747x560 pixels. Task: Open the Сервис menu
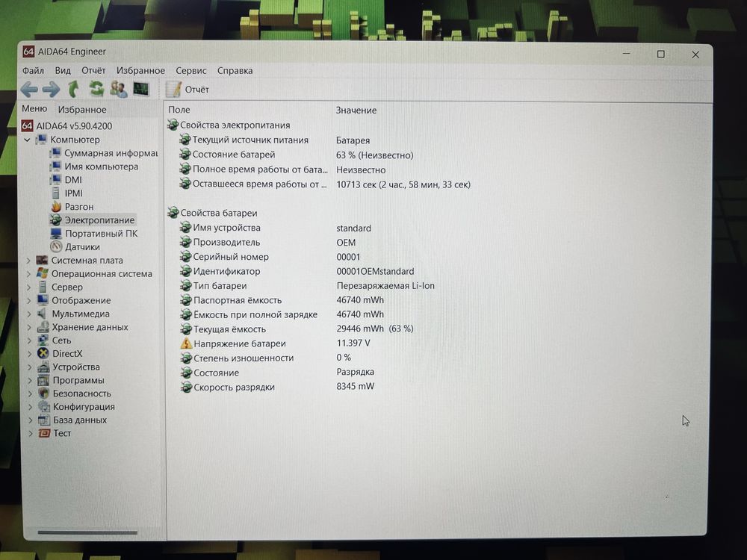pyautogui.click(x=191, y=70)
